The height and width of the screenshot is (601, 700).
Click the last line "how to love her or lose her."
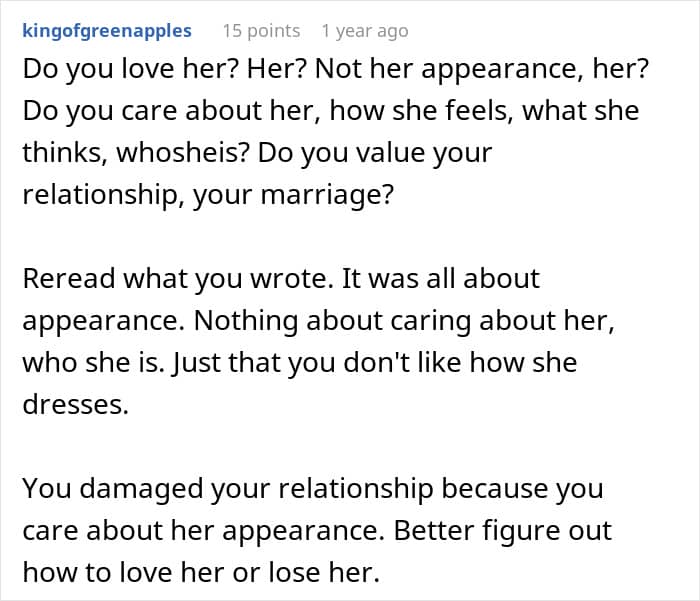[201, 572]
